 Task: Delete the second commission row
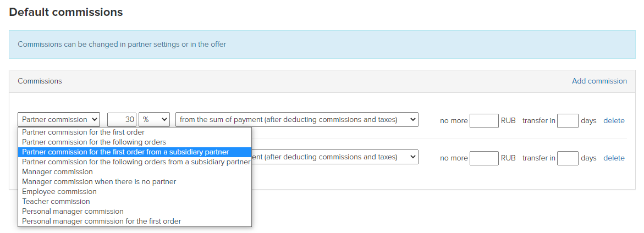[x=614, y=158]
